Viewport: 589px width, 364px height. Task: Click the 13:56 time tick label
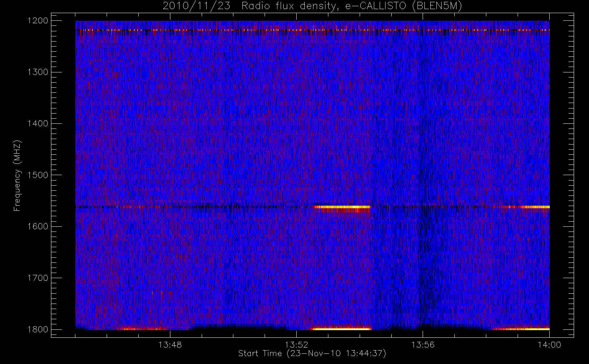(423, 345)
